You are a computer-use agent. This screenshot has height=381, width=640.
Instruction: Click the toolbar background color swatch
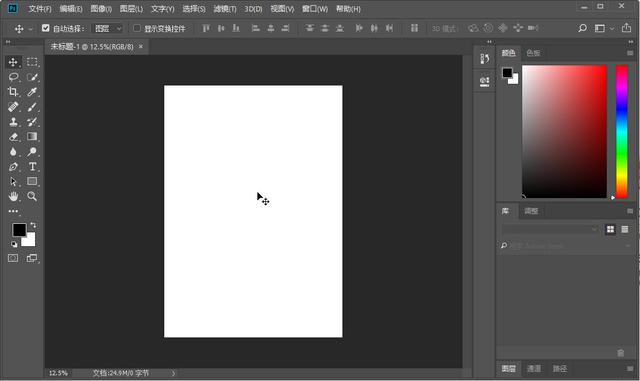[30, 241]
